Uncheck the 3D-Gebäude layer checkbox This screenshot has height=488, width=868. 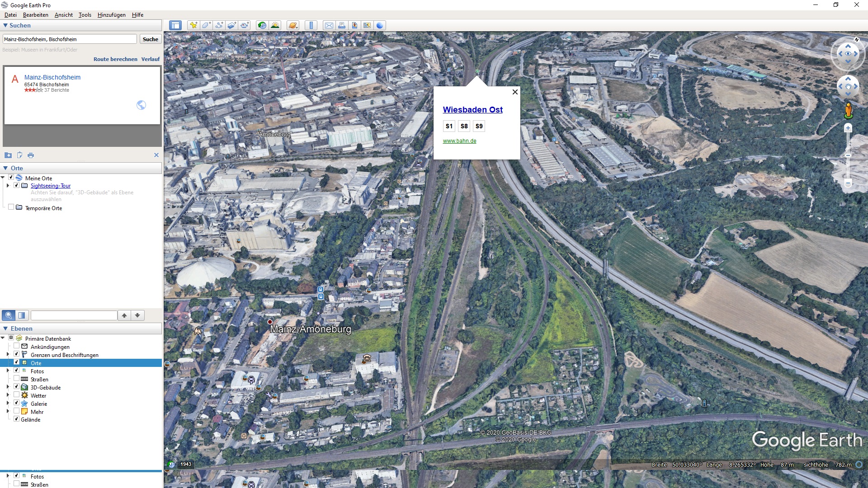click(x=17, y=387)
